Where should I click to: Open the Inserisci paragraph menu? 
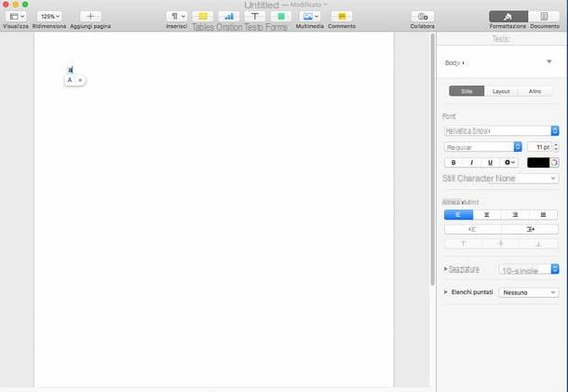tap(177, 17)
